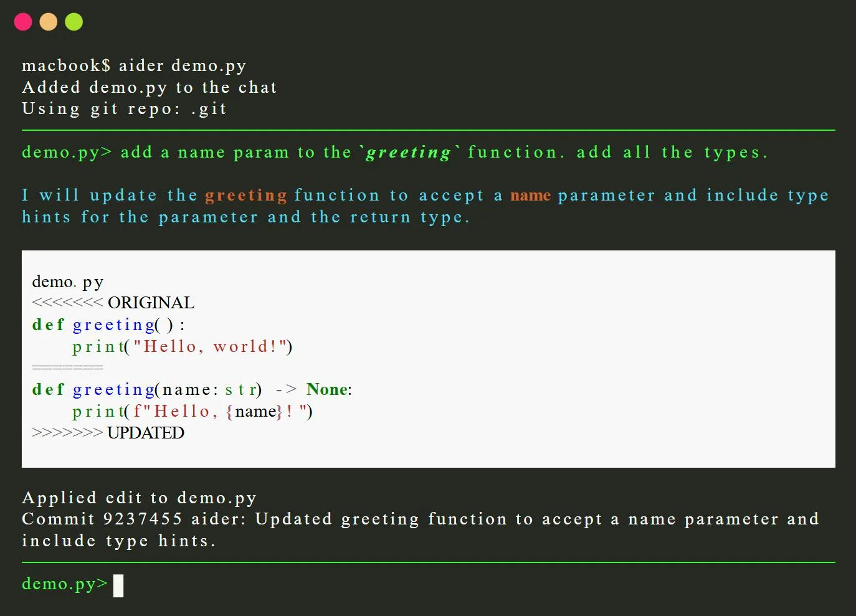Click the 'Added demo.py to the chat' line

(x=150, y=87)
